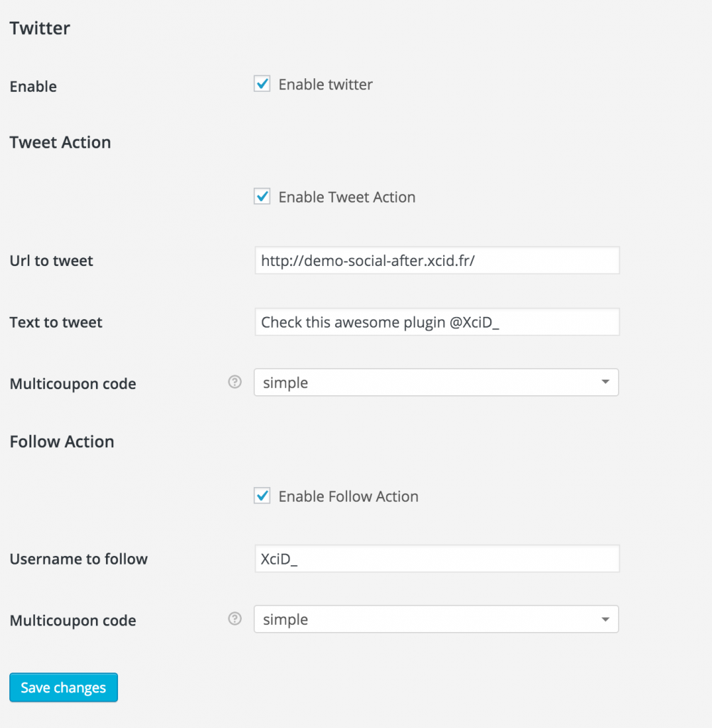Click into the Text to tweet field
The image size is (712, 728).
tap(437, 322)
